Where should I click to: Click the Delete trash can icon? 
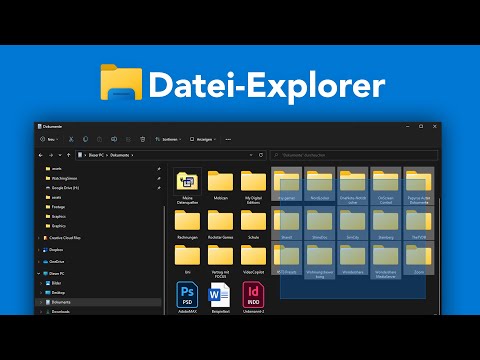(143, 139)
